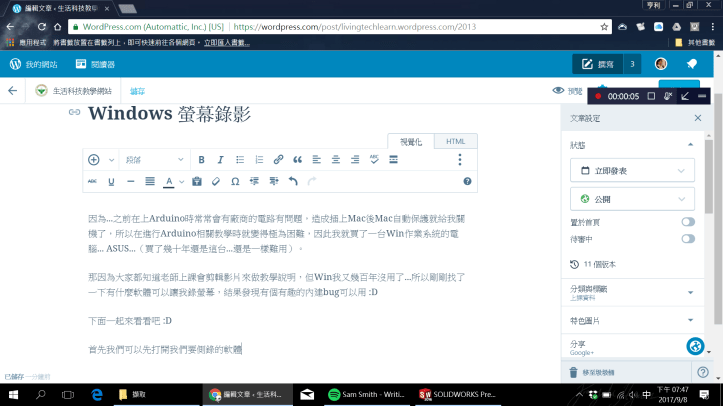Image resolution: width=723 pixels, height=406 pixels.
Task: Insert a link with the chain icon
Action: click(278, 160)
